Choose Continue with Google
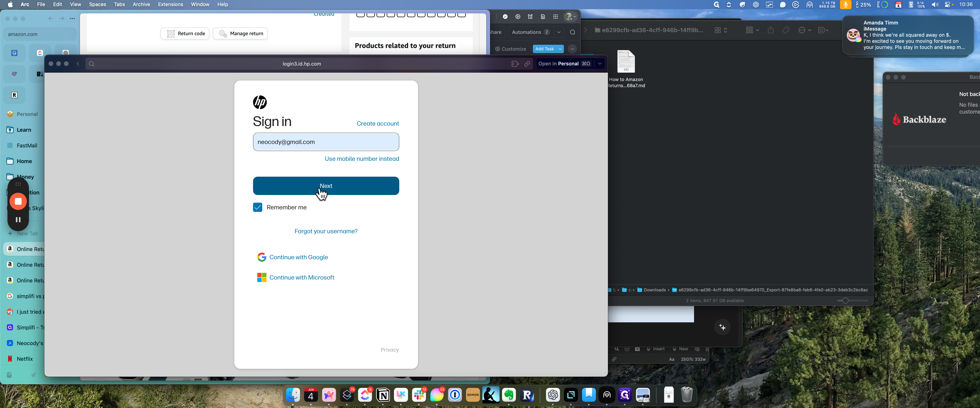Screen dimensions: 980x408 click(x=292, y=257)
